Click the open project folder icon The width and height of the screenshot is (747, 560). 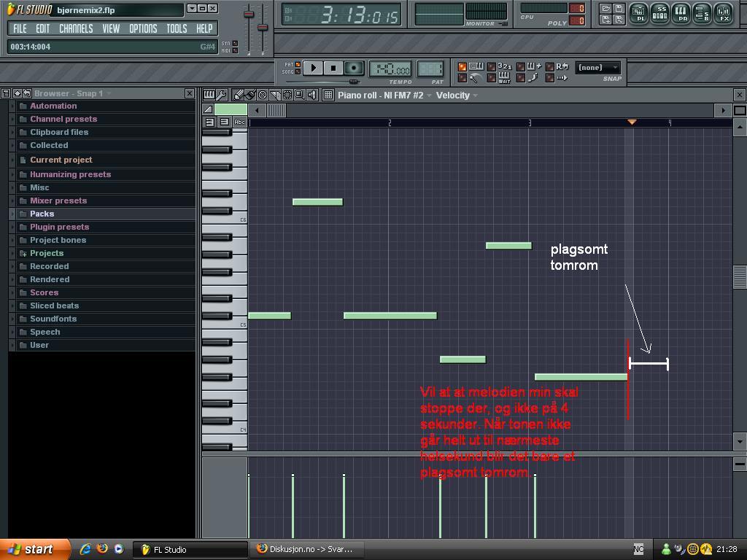(x=605, y=8)
